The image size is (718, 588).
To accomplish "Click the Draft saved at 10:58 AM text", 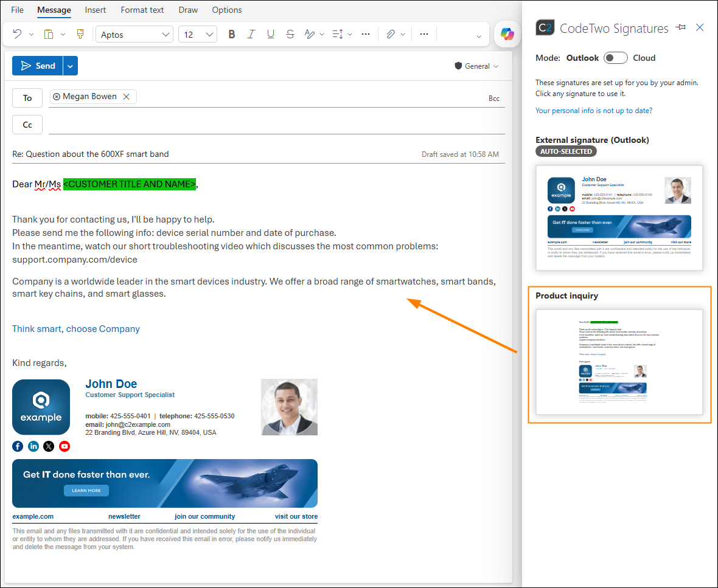I will pos(460,154).
